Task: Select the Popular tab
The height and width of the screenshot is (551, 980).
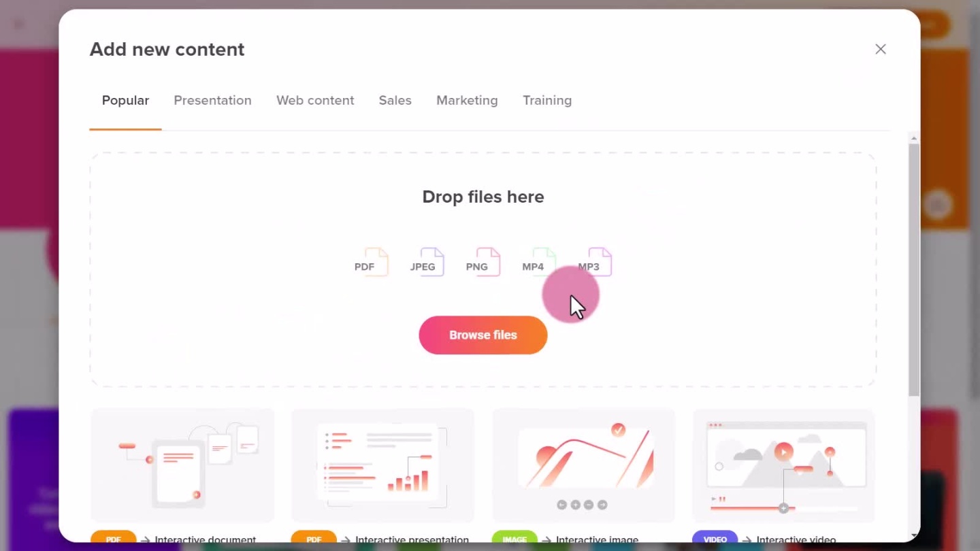Action: (x=125, y=101)
